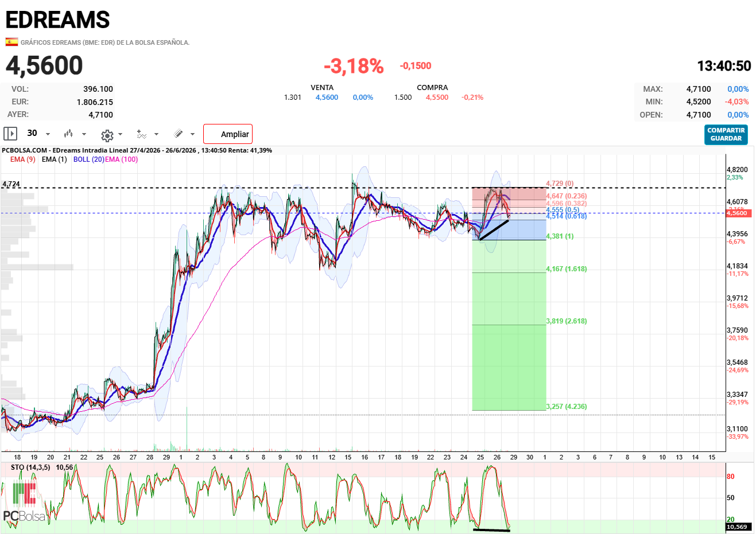Select the EMA (100) indicator label
756x534 pixels.
pos(121,159)
